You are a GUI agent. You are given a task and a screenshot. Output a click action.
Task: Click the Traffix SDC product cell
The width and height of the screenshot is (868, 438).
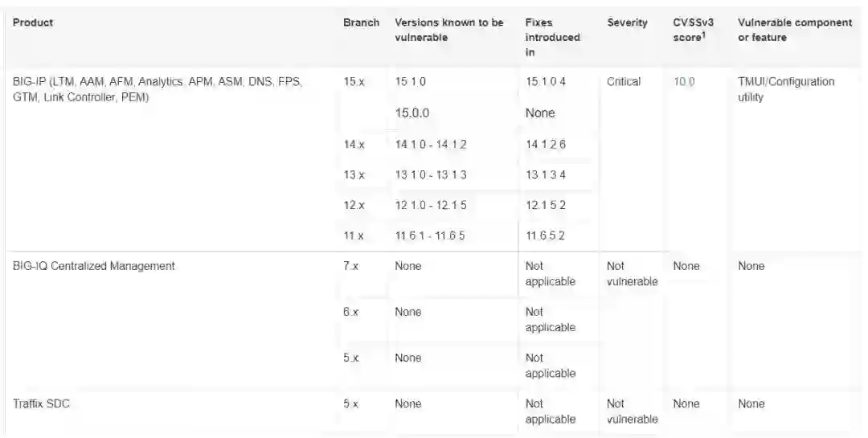(41, 403)
